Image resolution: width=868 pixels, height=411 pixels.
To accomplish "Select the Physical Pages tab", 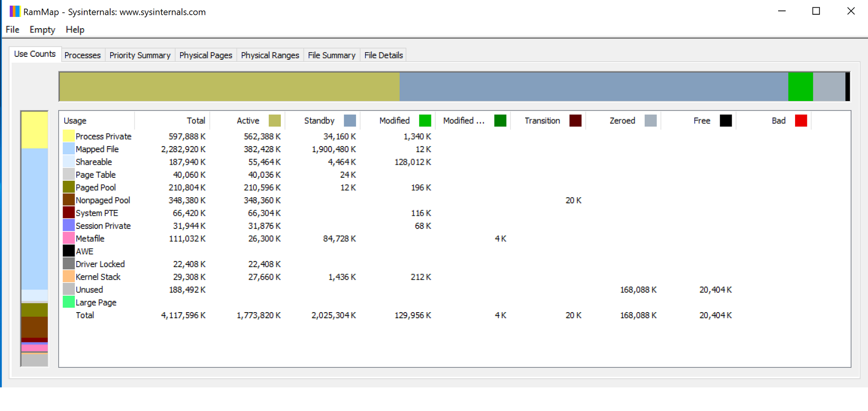I will pyautogui.click(x=206, y=55).
